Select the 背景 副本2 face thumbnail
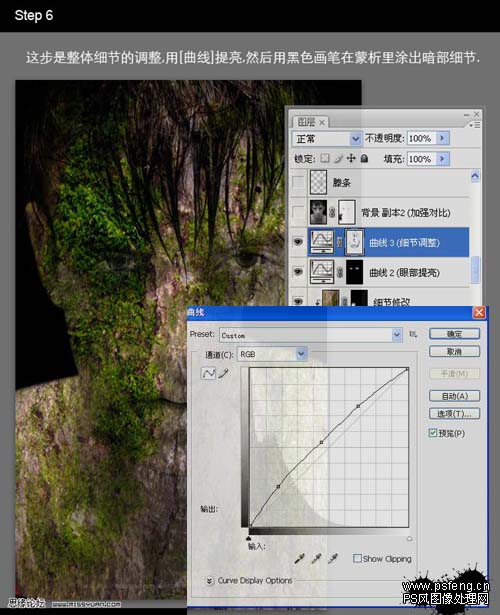The height and width of the screenshot is (615, 500). [x=318, y=212]
